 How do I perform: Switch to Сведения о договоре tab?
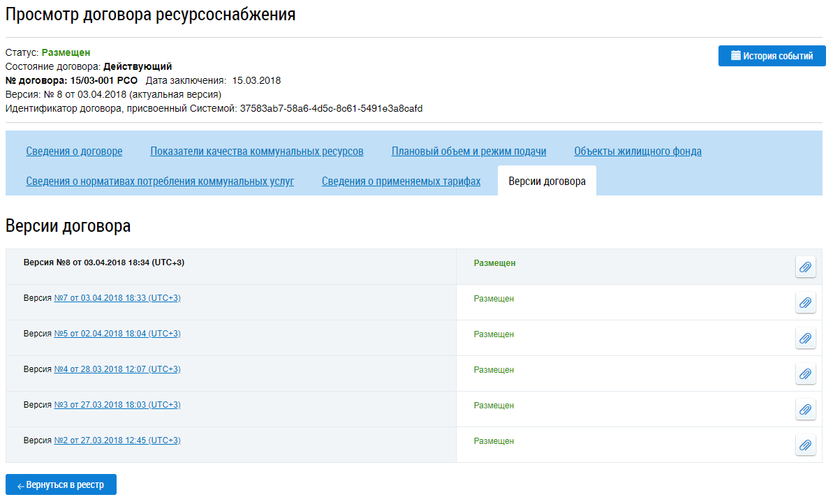pos(74,151)
